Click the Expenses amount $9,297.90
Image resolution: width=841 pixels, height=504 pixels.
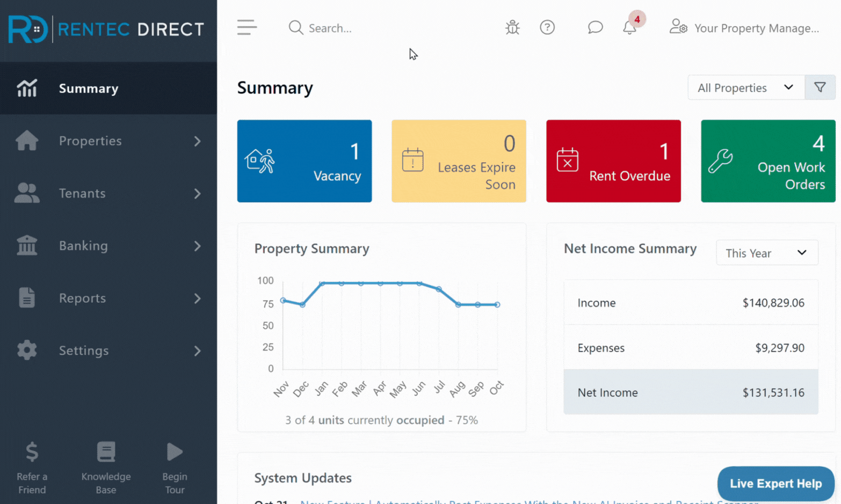(780, 348)
